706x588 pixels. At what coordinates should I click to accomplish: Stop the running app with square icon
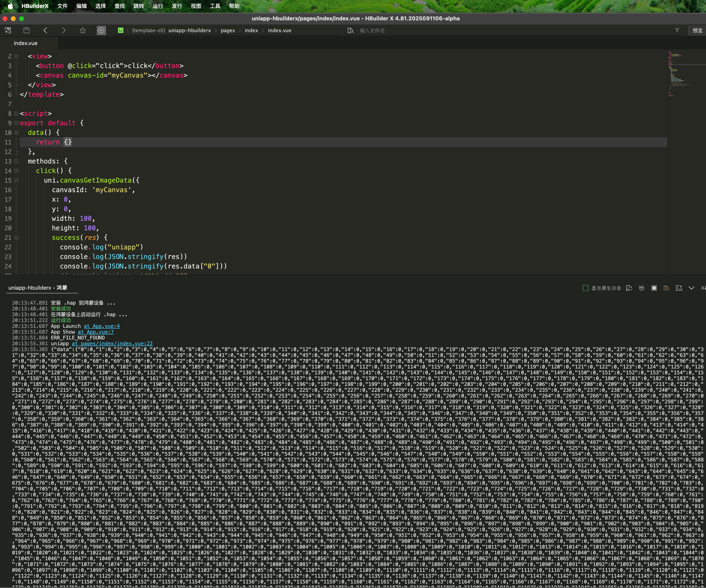pos(654,288)
